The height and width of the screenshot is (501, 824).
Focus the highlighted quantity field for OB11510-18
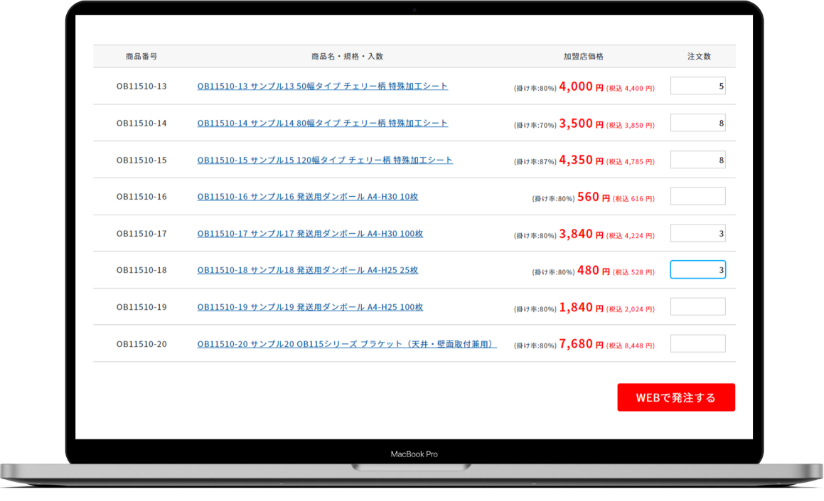click(x=698, y=270)
